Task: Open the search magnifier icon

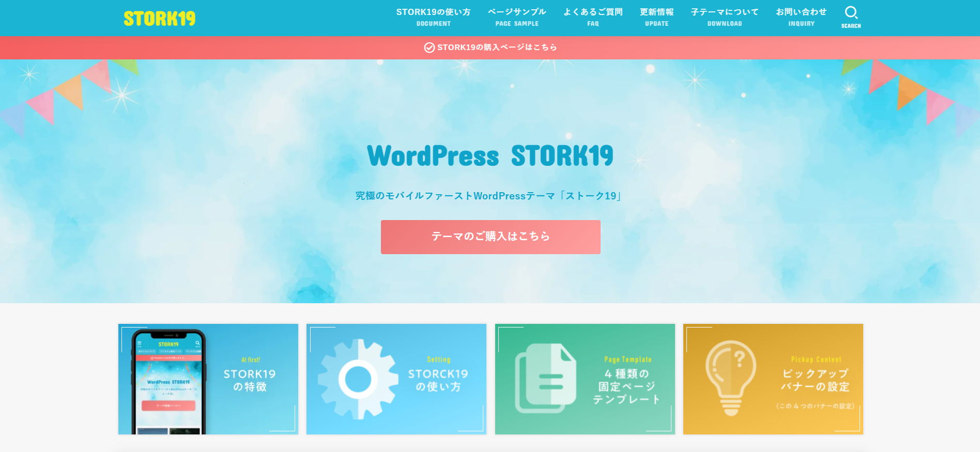Action: (851, 12)
